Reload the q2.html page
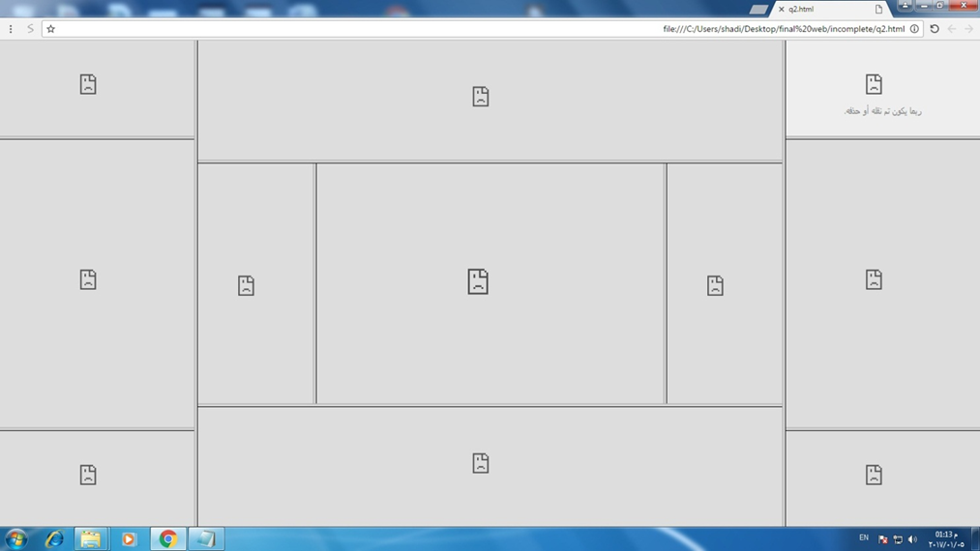 click(x=935, y=29)
